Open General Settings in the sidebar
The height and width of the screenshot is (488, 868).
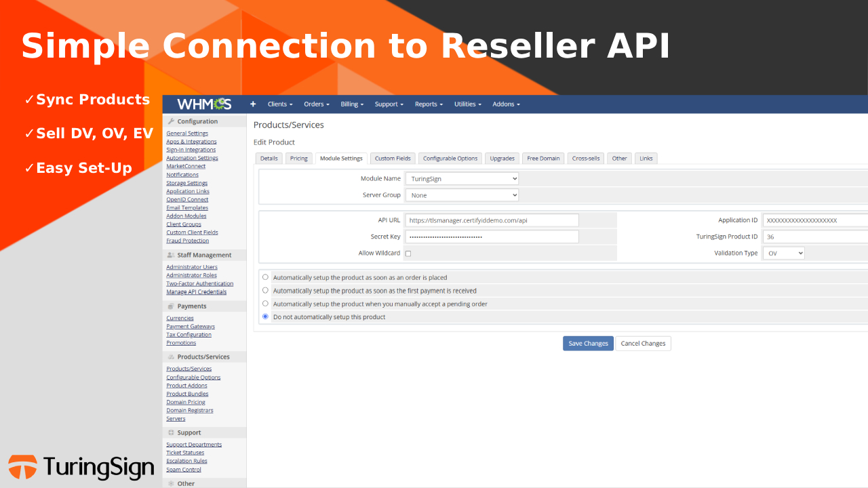(187, 134)
